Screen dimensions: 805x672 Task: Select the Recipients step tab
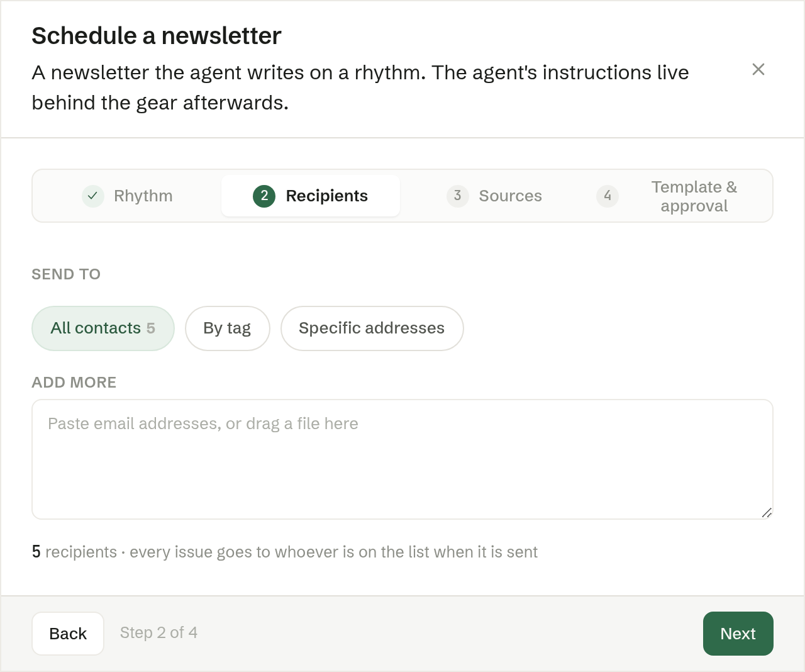coord(311,196)
